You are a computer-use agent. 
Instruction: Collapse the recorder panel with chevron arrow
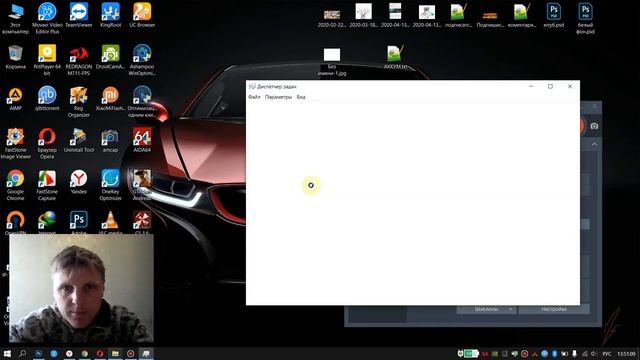click(x=594, y=144)
